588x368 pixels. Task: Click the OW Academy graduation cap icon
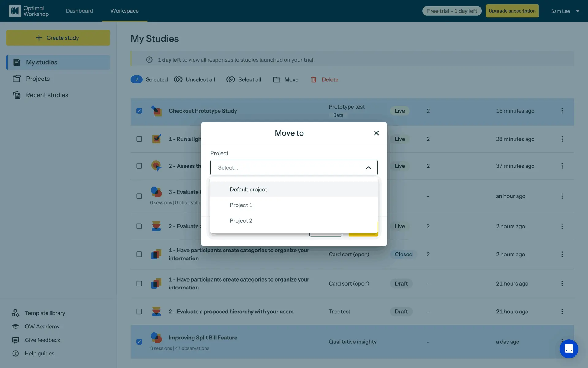[15, 327]
